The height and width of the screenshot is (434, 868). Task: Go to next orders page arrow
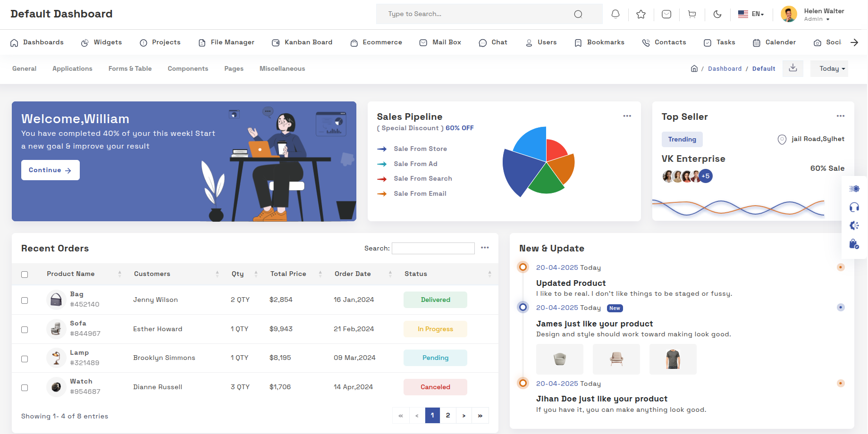(464, 416)
